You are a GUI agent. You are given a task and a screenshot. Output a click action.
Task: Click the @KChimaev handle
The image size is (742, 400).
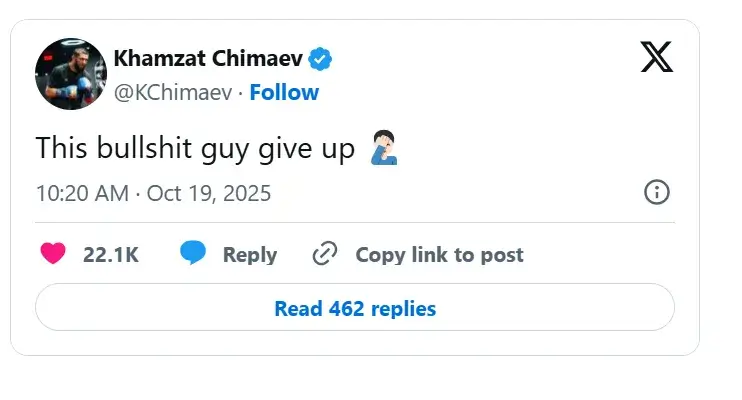tap(174, 92)
